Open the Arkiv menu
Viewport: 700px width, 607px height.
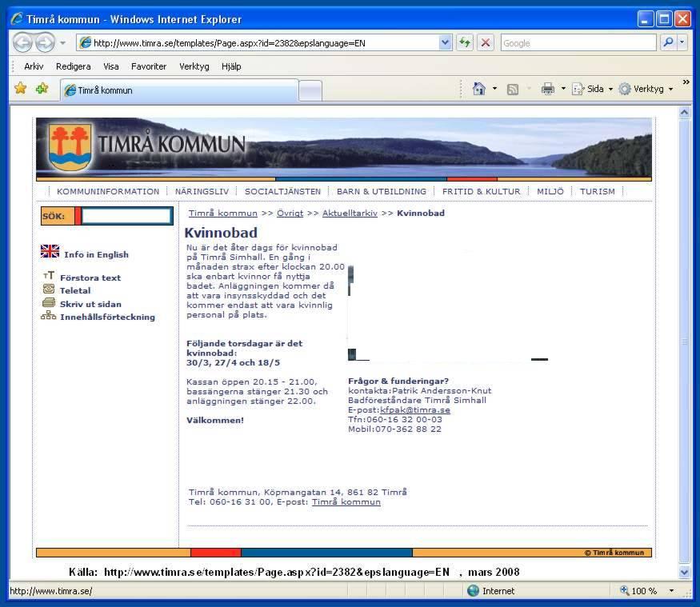coord(34,66)
